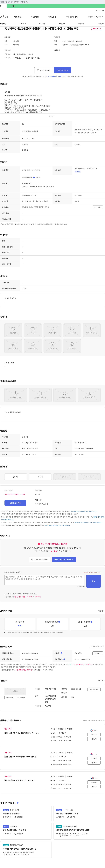This screenshot has width=105, height=868.
Task: Select the 면접 screening step
Action: click(x=40, y=477)
